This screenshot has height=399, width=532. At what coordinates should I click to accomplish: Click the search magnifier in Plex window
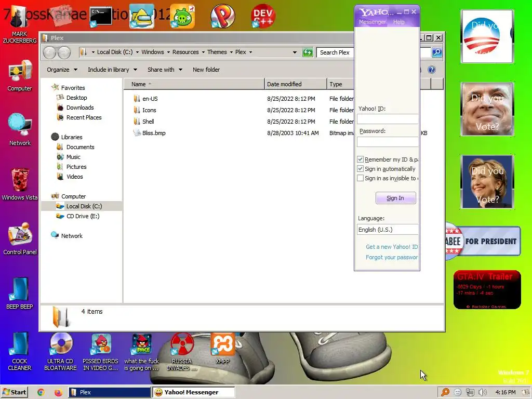pos(437,52)
